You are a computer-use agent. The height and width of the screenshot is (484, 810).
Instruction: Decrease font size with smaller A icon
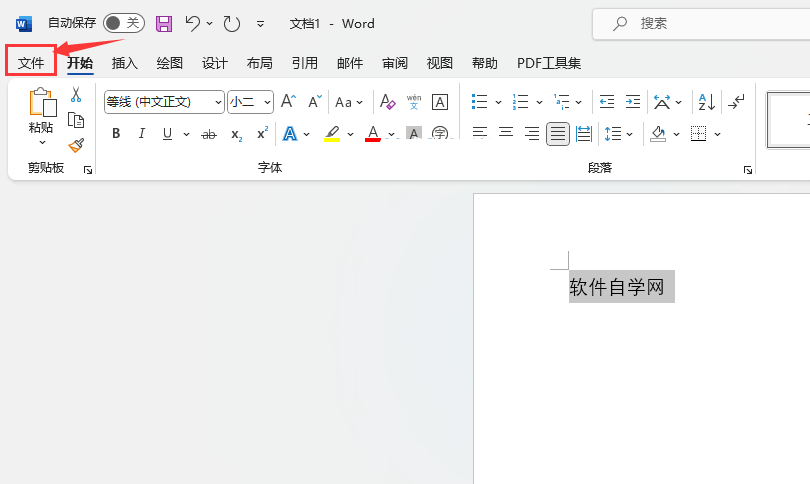[315, 101]
